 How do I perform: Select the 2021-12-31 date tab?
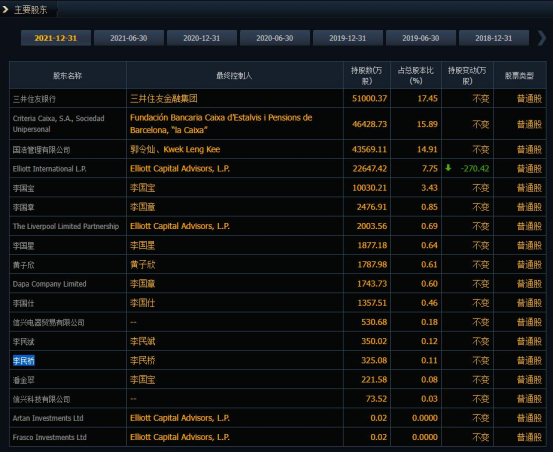[56, 38]
